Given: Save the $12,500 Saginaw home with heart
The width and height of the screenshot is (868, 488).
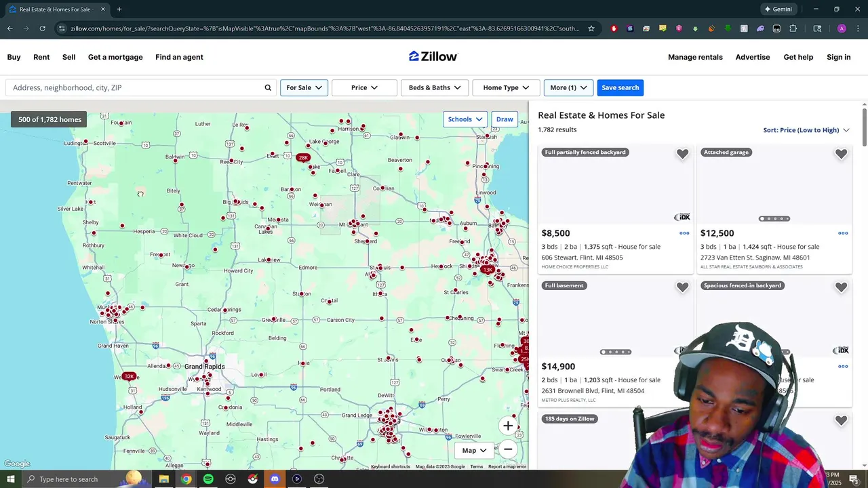Looking at the screenshot, I should 841,154.
